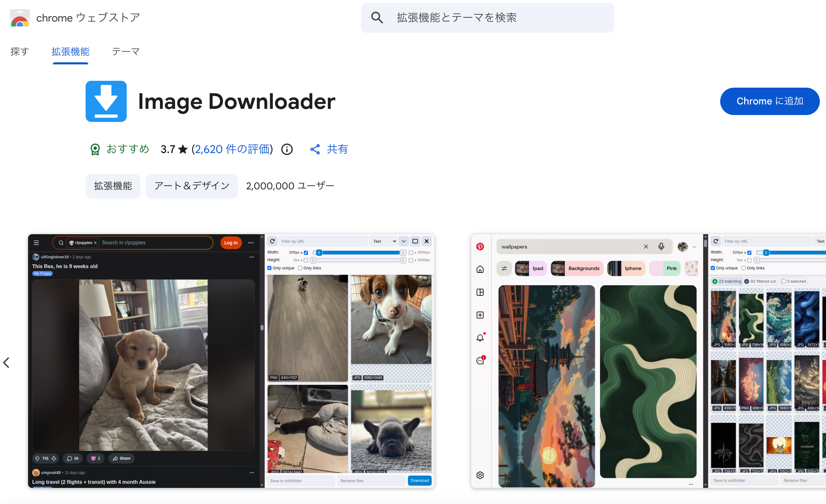Viewport: 826px width, 504px height.
Task: Click the Chrome Web Store logo
Action: pyautogui.click(x=20, y=18)
